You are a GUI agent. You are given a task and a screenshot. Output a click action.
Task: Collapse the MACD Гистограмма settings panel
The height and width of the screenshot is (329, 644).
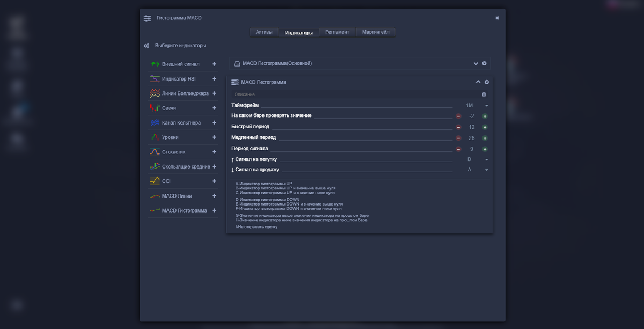[x=478, y=82]
